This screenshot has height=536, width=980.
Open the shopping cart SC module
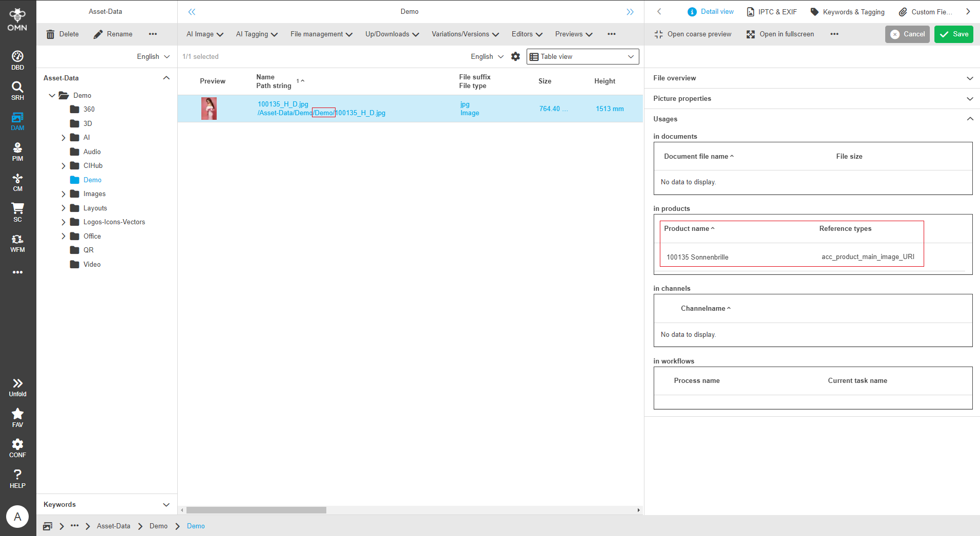(17, 212)
